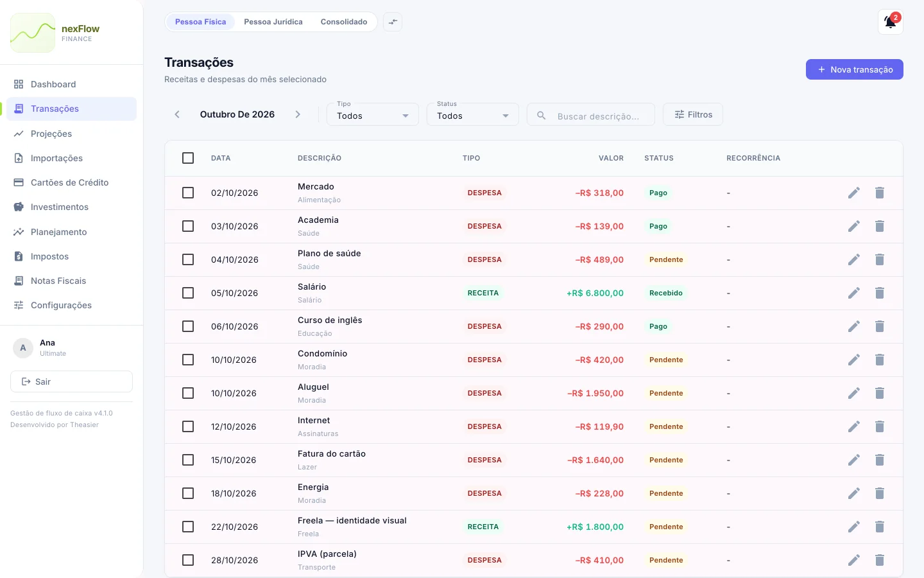Image resolution: width=924 pixels, height=578 pixels.
Task: Click the nexFlow logo icon
Action: [x=33, y=33]
